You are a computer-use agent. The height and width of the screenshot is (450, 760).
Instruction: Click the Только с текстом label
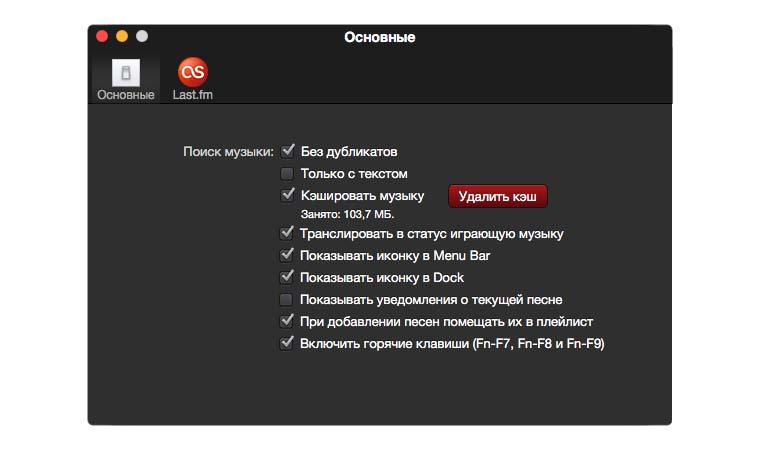[354, 174]
